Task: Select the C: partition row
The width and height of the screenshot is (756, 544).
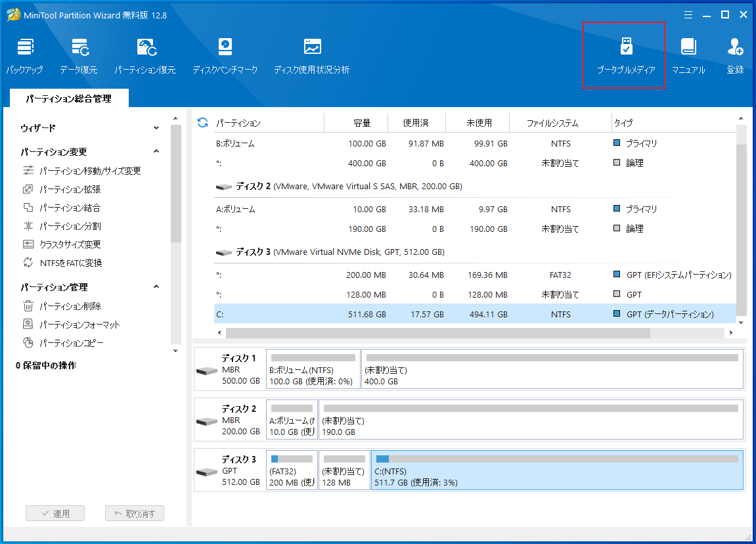Action: pos(475,314)
